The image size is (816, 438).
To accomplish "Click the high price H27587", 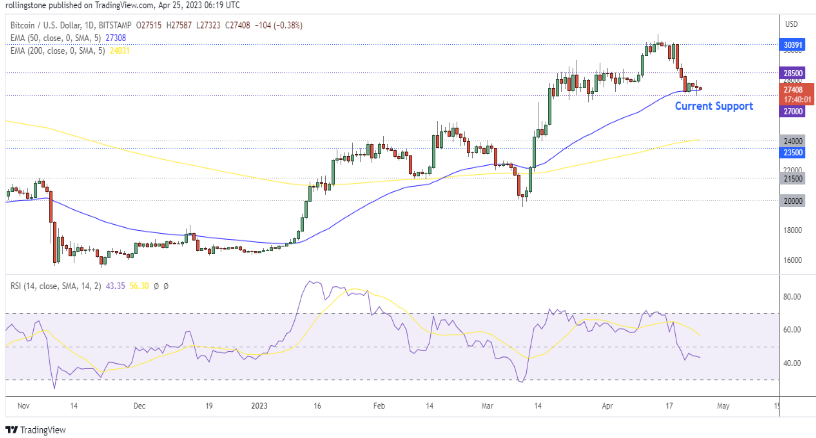I will tap(179, 25).
